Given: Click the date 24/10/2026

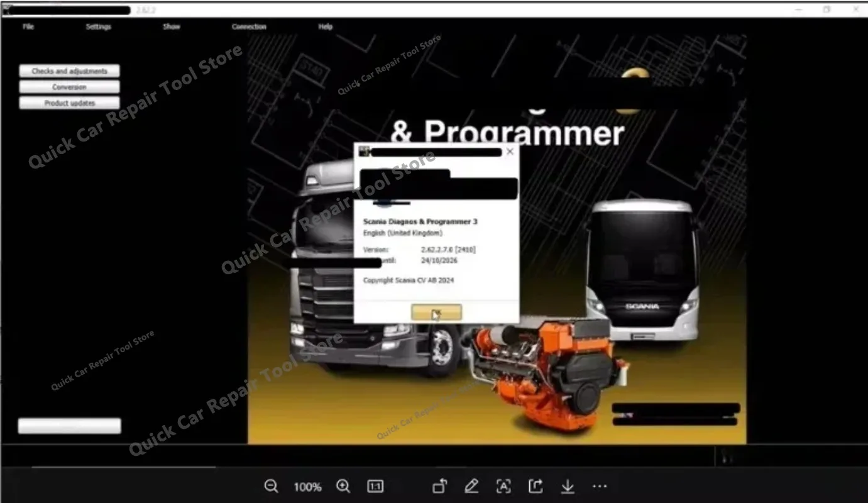Looking at the screenshot, I should [x=439, y=260].
